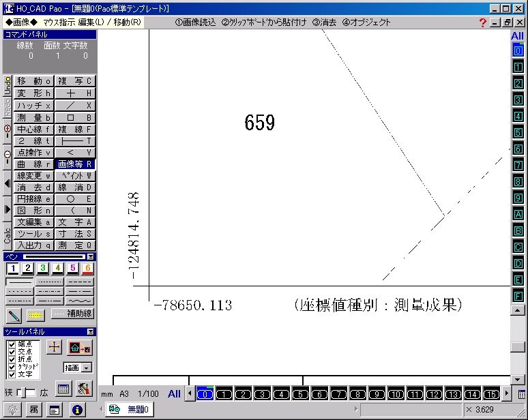Viewport: 528px width, 420px height.
Task: Click the Redo vertical button
Action: [8, 107]
